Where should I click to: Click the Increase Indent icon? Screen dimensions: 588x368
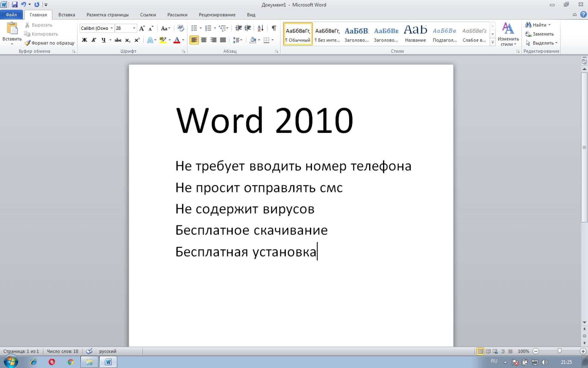248,28
